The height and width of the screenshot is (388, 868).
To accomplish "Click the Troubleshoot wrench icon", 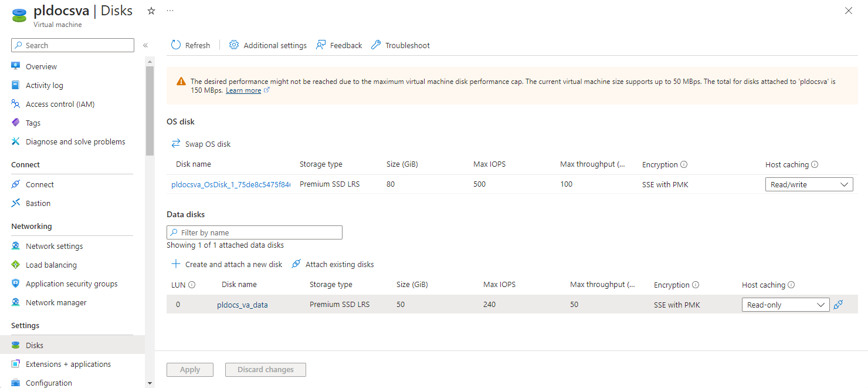I will (376, 45).
